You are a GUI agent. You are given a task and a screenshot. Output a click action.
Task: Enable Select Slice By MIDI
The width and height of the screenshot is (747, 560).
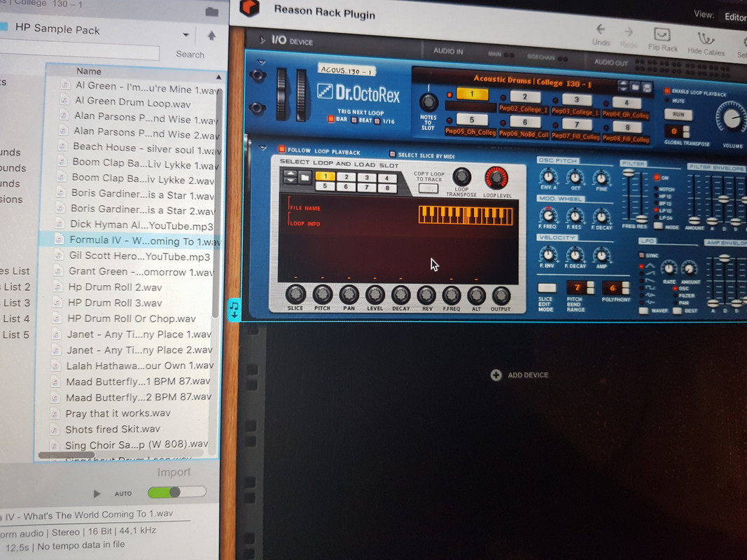click(393, 154)
